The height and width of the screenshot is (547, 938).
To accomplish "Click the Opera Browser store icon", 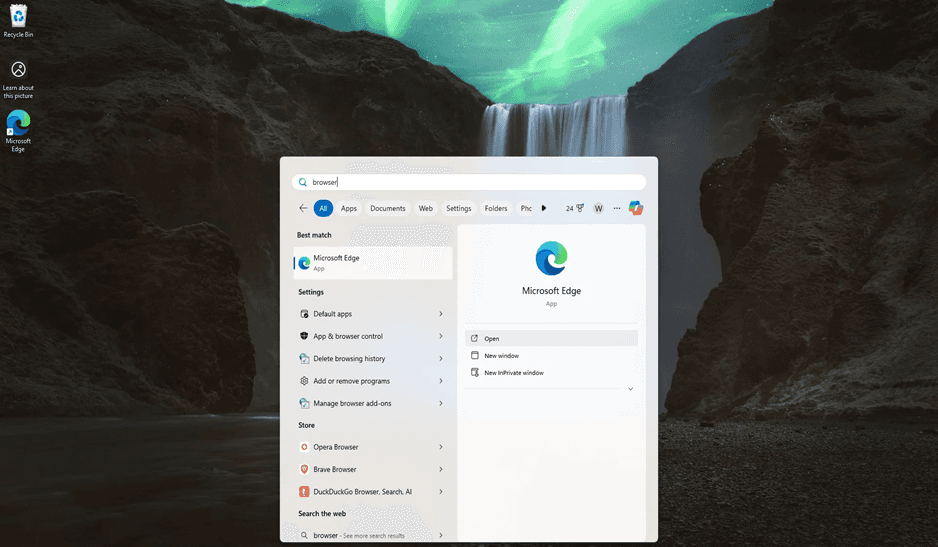I will [x=304, y=447].
